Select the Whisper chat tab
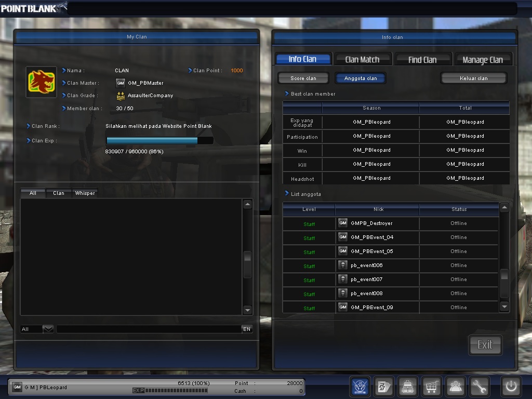 coord(85,193)
